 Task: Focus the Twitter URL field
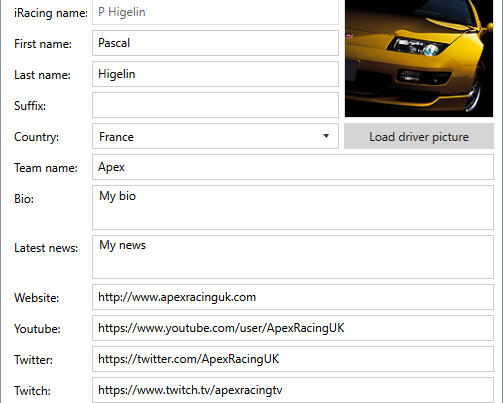pyautogui.click(x=293, y=359)
